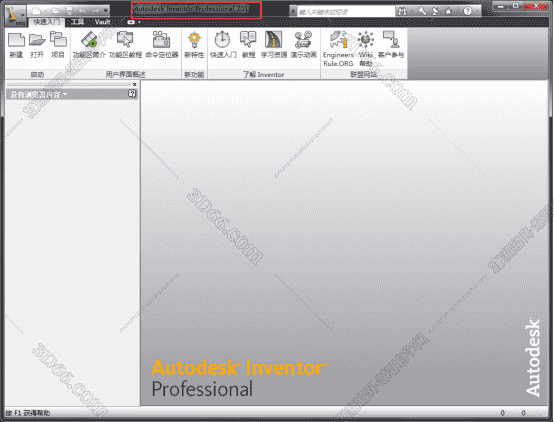Click the Redo arrow in quick access
554x422 pixels.
pyautogui.click(x=96, y=11)
